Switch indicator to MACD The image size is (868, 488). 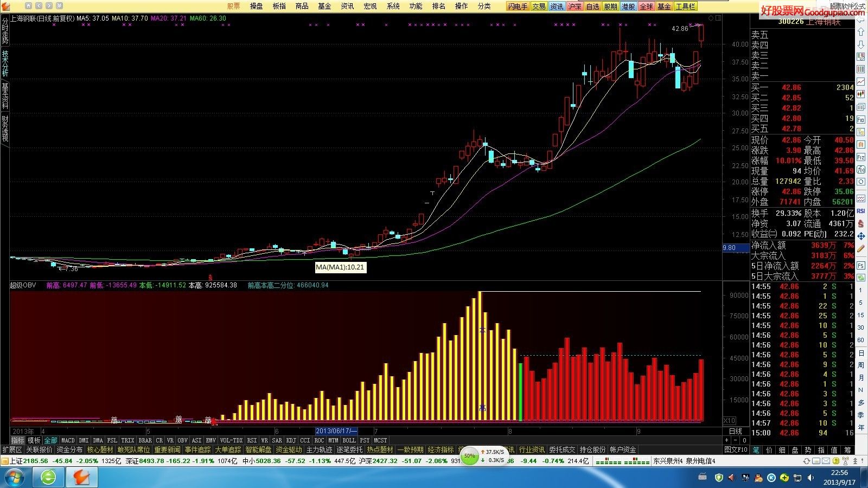[68, 440]
